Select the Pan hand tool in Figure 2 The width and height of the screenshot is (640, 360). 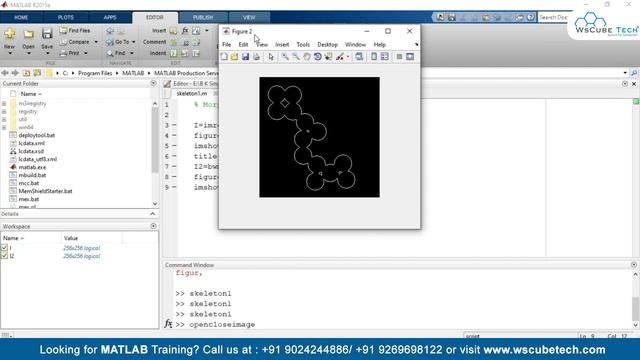coord(307,57)
